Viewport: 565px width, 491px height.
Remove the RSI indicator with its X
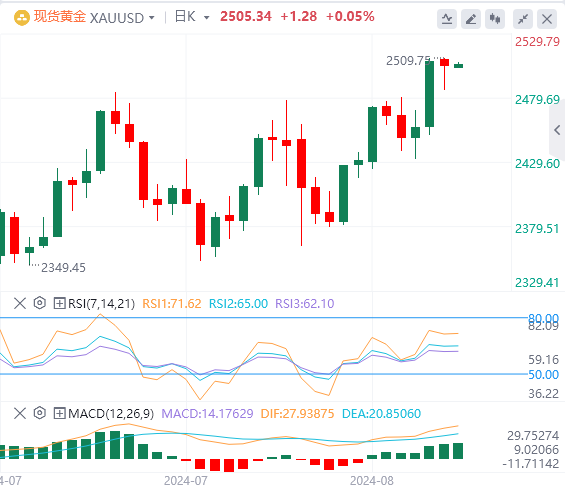[x=20, y=303]
